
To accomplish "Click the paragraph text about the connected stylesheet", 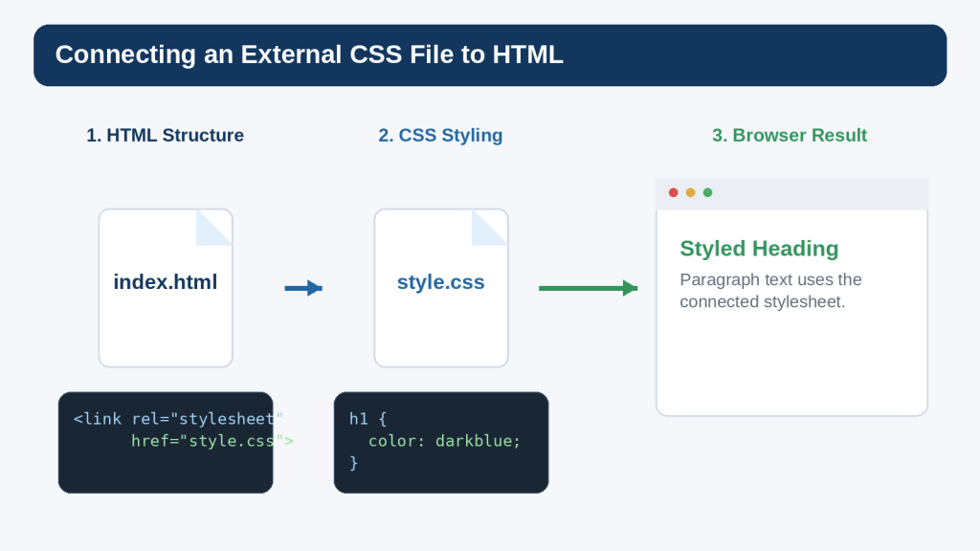I will tap(770, 291).
